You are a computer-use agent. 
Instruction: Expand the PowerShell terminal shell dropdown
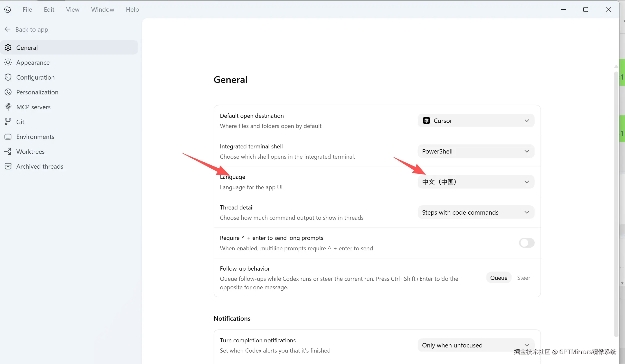[x=476, y=151]
